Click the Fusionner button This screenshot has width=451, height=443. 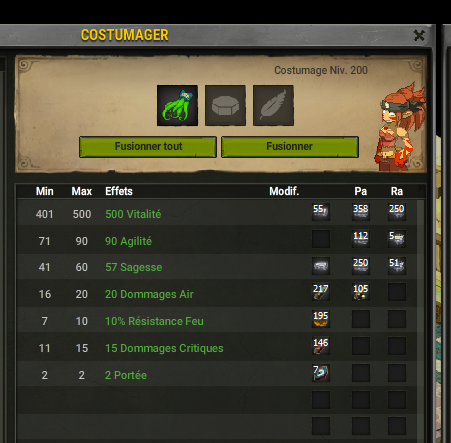click(290, 147)
